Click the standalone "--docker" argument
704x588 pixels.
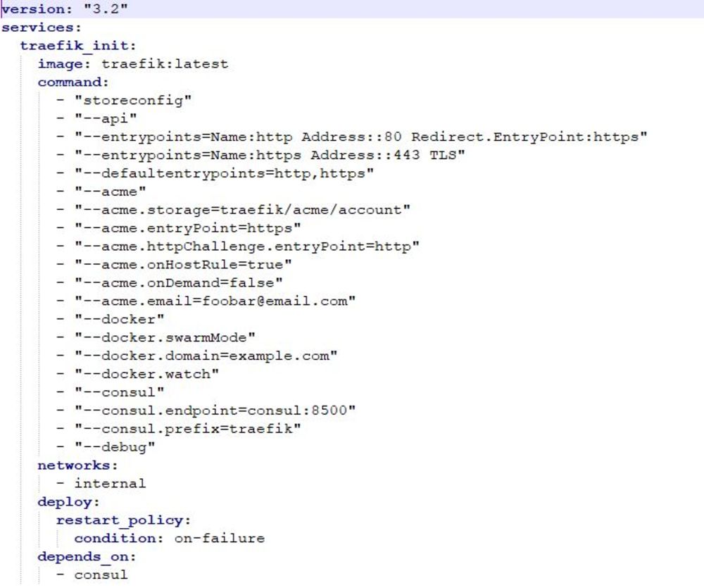[x=120, y=320]
